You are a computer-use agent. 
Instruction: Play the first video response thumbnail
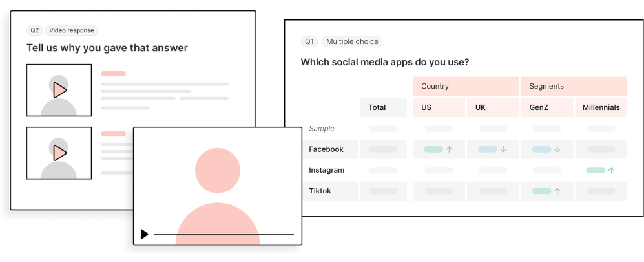tap(59, 90)
